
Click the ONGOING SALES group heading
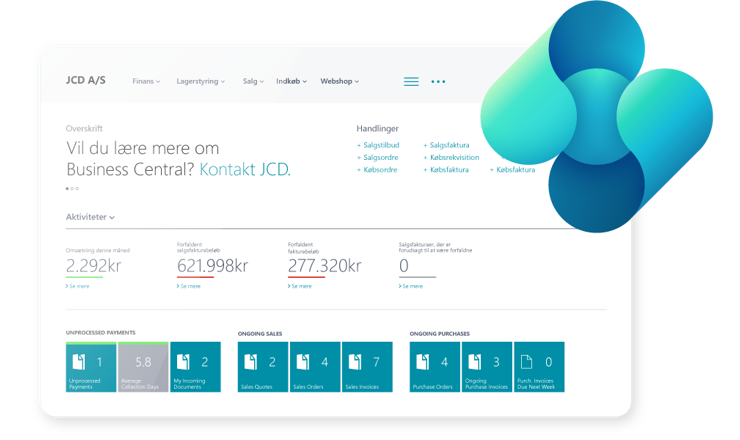pos(260,334)
